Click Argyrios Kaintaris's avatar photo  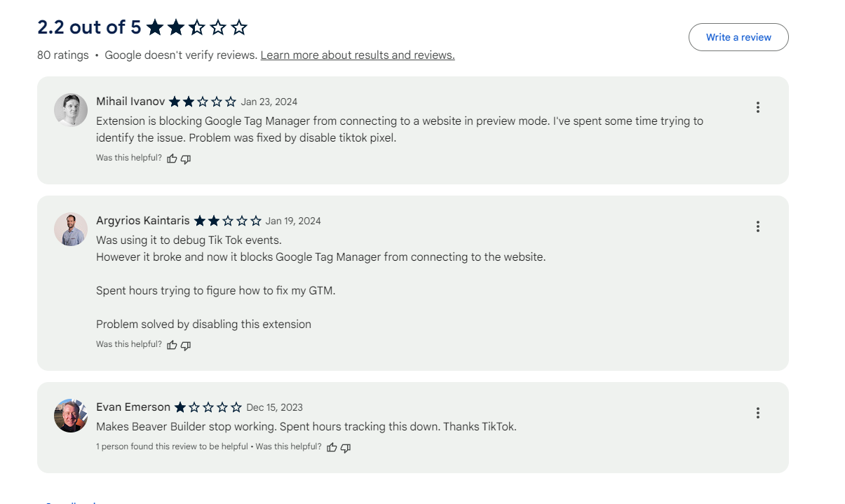[71, 229]
